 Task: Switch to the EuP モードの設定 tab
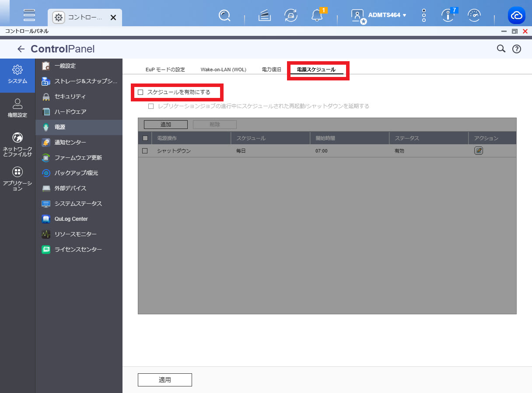click(x=165, y=70)
